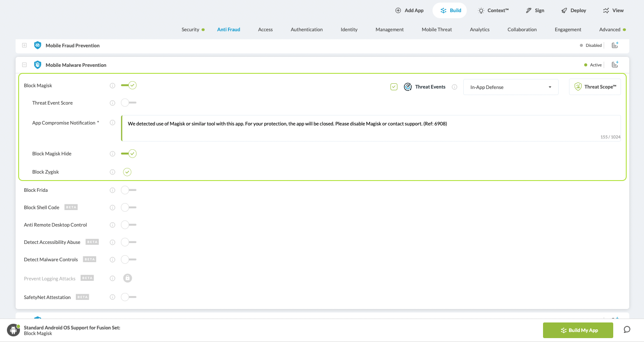Uncheck the Threat Events checkbox
This screenshot has width=644, height=342.
pos(394,87)
